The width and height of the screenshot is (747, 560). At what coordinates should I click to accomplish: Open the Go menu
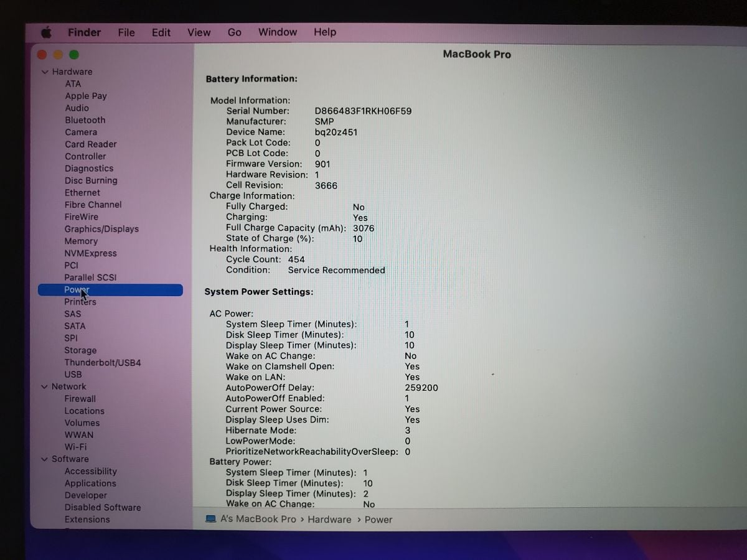pyautogui.click(x=235, y=32)
